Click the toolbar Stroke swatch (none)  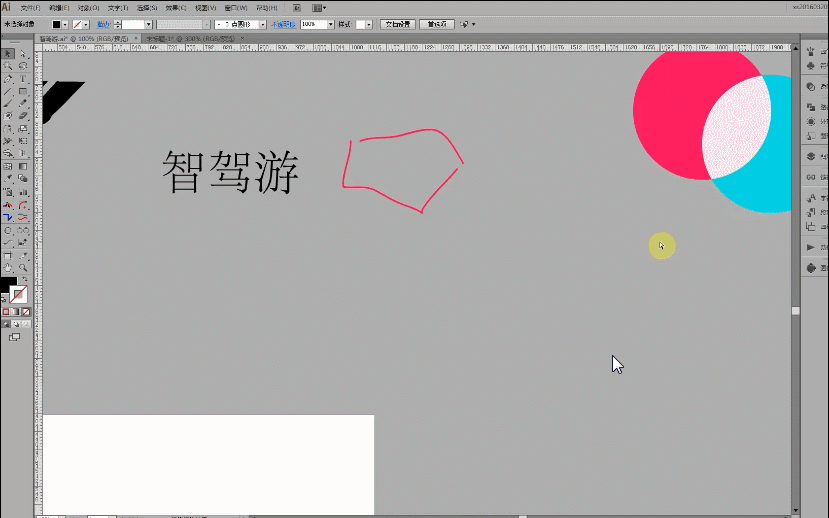coord(19,294)
